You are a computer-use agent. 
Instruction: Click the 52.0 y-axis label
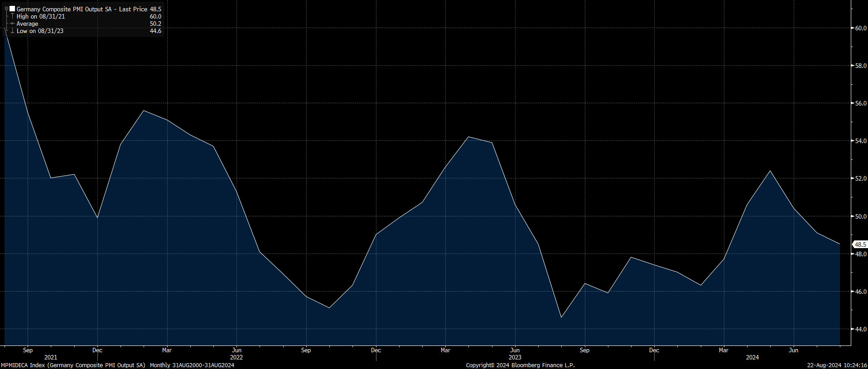[861, 178]
